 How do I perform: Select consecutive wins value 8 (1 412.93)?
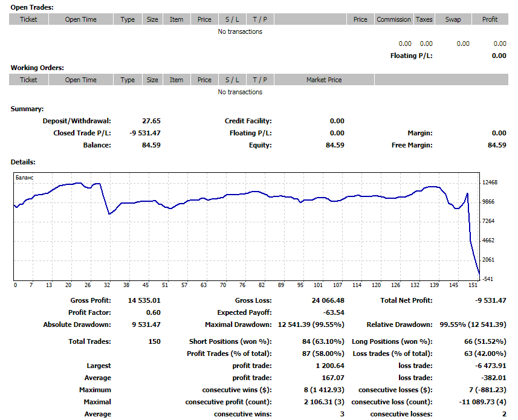point(325,390)
